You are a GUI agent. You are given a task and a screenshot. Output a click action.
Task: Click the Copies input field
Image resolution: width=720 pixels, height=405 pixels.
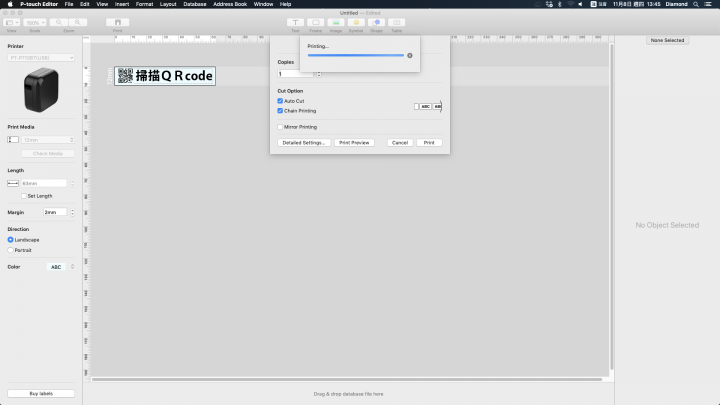pyautogui.click(x=296, y=74)
